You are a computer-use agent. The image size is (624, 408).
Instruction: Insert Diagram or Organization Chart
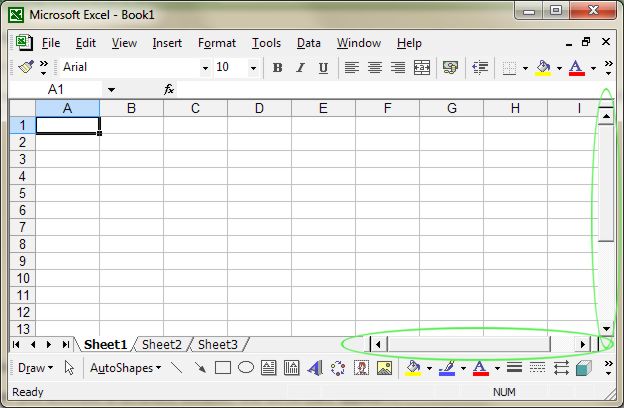pos(338,368)
